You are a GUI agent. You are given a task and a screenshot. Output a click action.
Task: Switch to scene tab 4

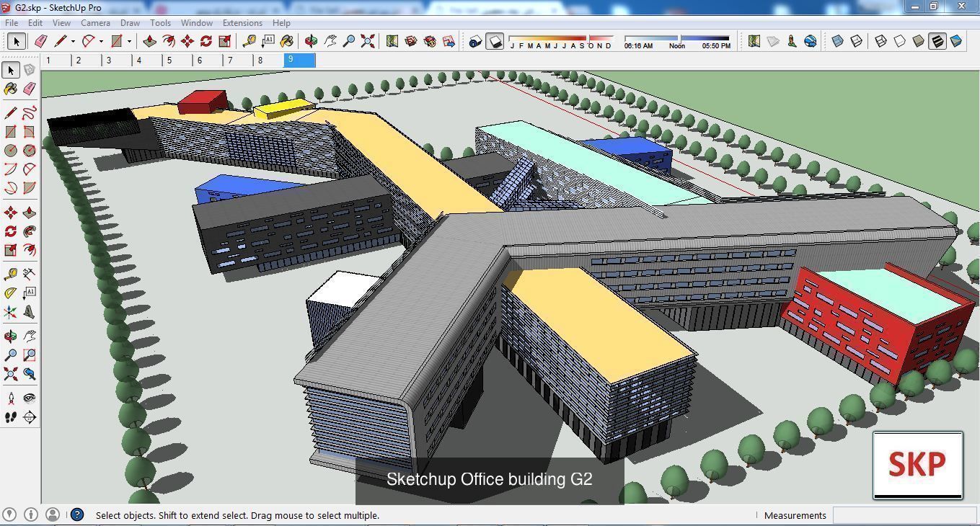click(148, 61)
